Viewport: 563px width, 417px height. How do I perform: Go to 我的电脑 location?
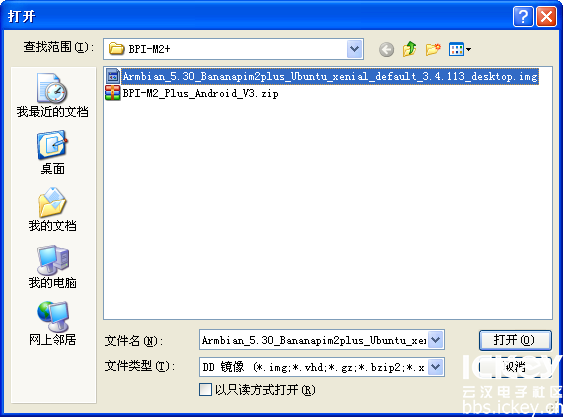(52, 267)
